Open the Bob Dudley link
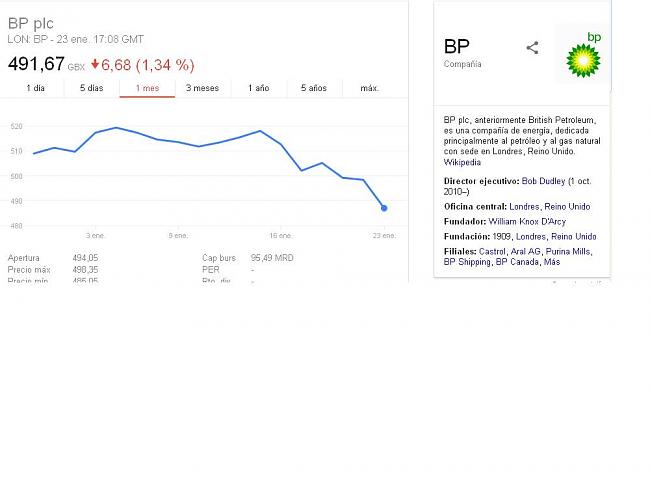The height and width of the screenshot is (488, 650). 543,181
